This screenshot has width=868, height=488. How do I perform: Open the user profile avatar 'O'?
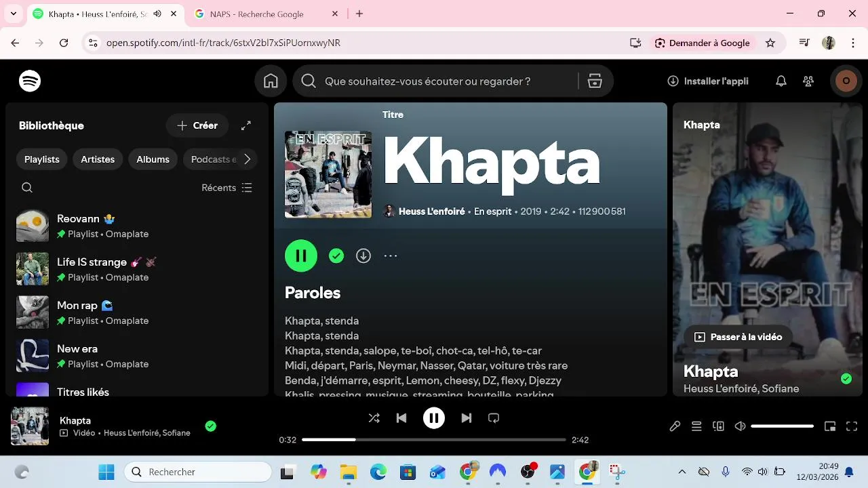(x=846, y=81)
